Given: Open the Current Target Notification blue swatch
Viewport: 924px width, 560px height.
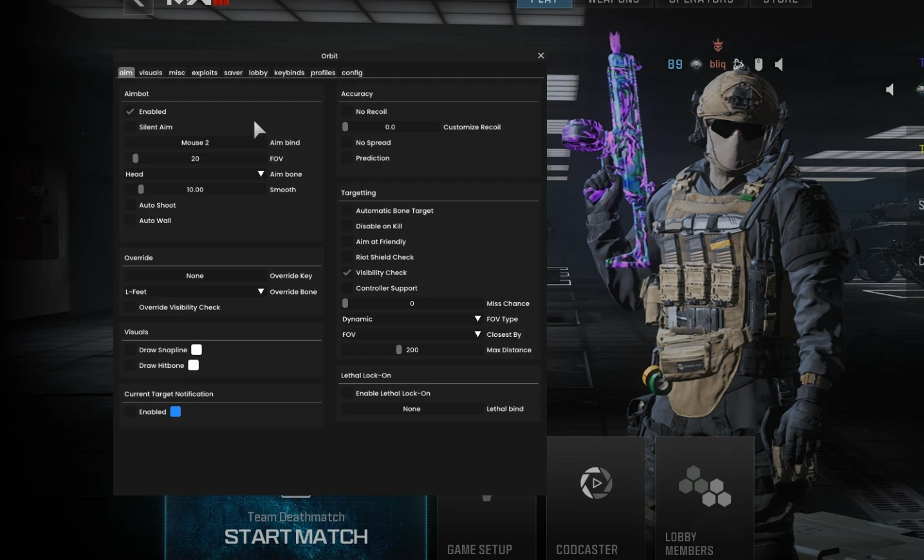Looking at the screenshot, I should pos(176,411).
